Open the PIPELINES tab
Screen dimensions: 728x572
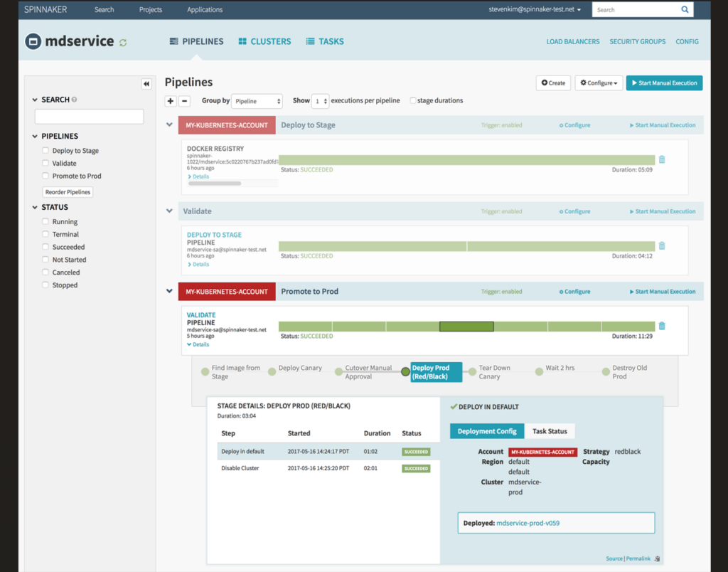click(196, 41)
